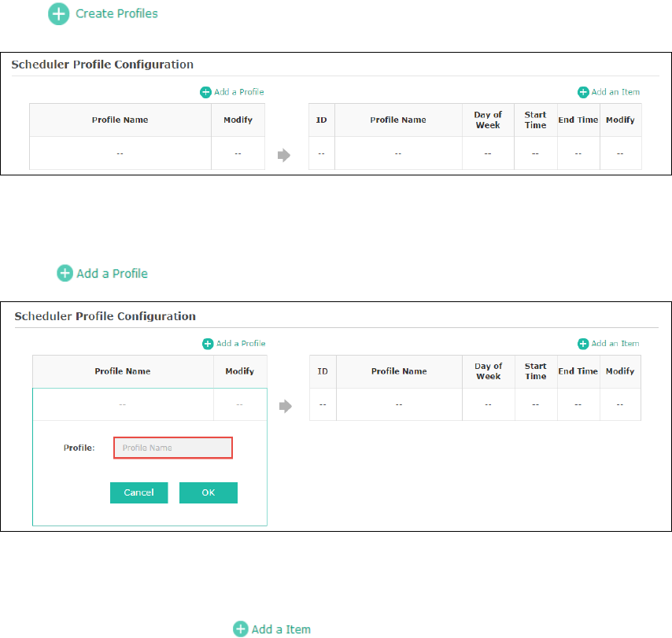672x638 pixels.
Task: Click the large standalone Add a Profile plus icon
Action: point(65,273)
